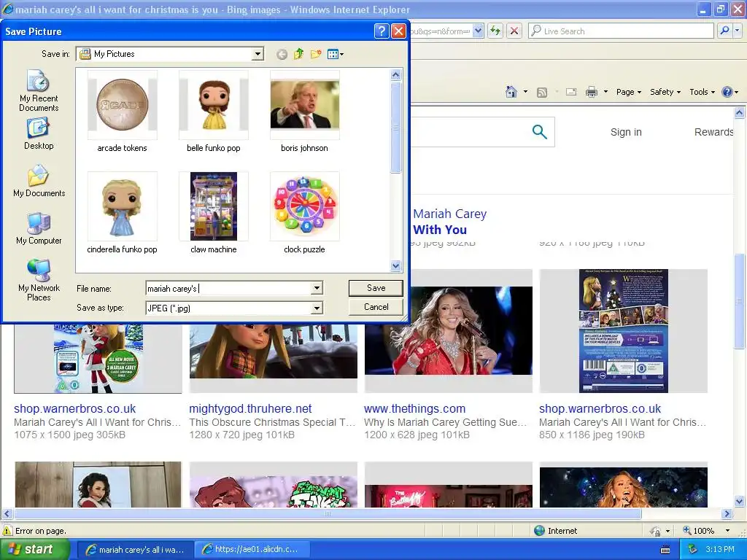Click the system tray clock 3:13 PM
The width and height of the screenshot is (747, 560).
(719, 549)
